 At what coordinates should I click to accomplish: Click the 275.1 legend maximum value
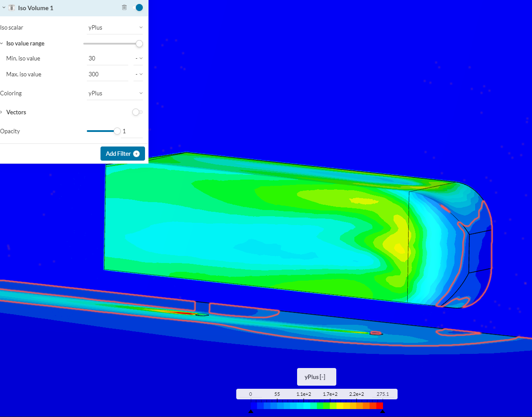click(x=383, y=394)
